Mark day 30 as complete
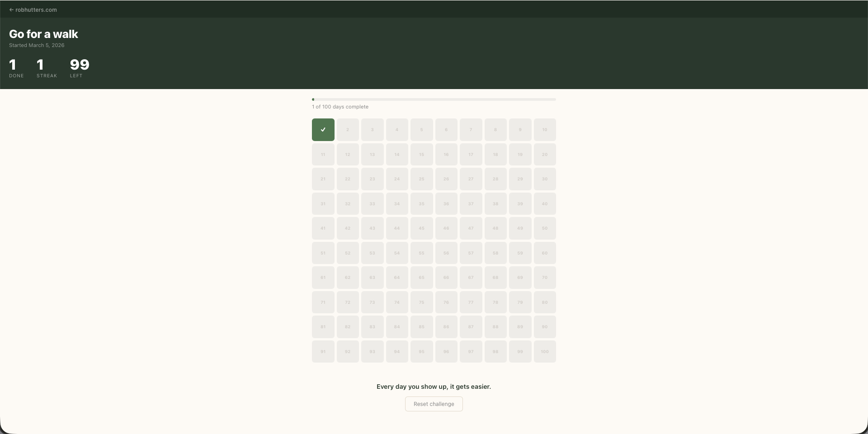This screenshot has height=434, width=868. pyautogui.click(x=545, y=179)
